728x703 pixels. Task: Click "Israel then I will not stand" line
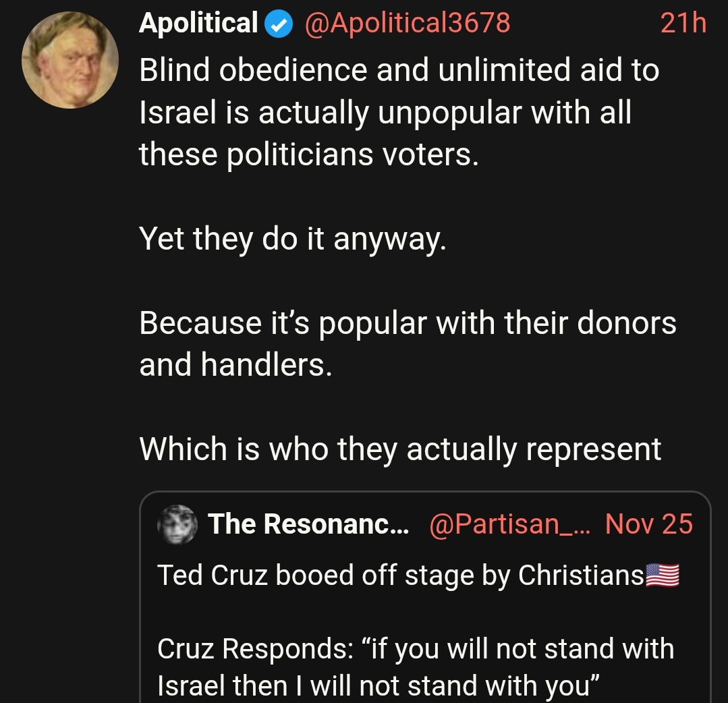[378, 685]
